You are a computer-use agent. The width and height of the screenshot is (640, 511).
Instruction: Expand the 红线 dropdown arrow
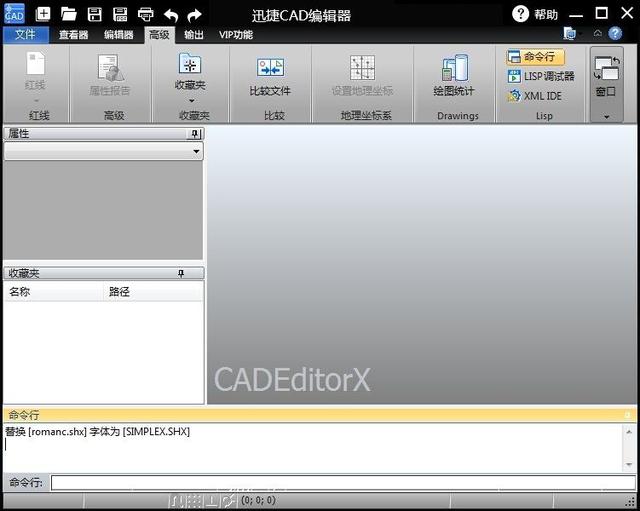(36, 100)
